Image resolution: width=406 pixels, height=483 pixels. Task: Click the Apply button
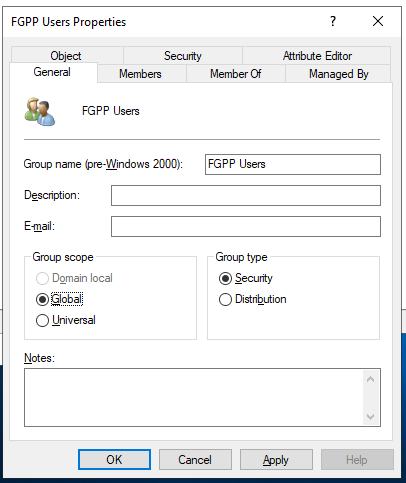276,460
